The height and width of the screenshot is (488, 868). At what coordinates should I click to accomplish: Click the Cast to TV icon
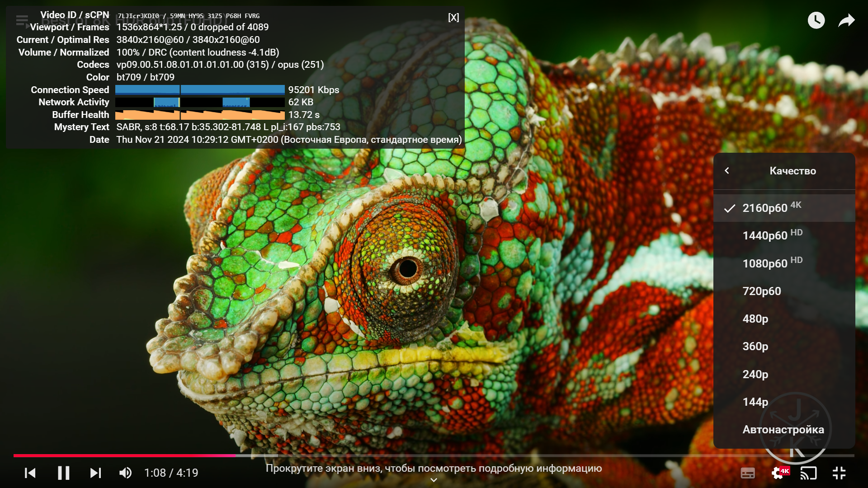[808, 473]
